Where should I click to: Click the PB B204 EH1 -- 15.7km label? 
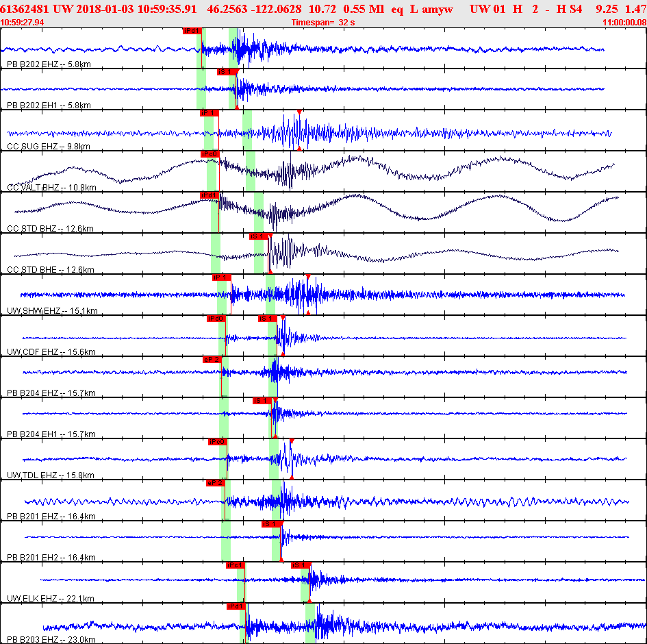click(x=51, y=434)
